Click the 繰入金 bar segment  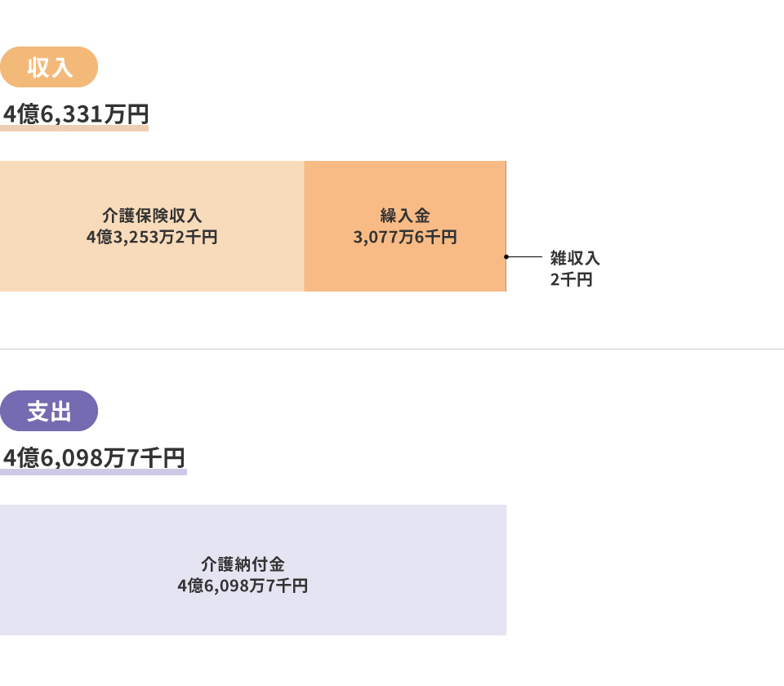pos(405,226)
